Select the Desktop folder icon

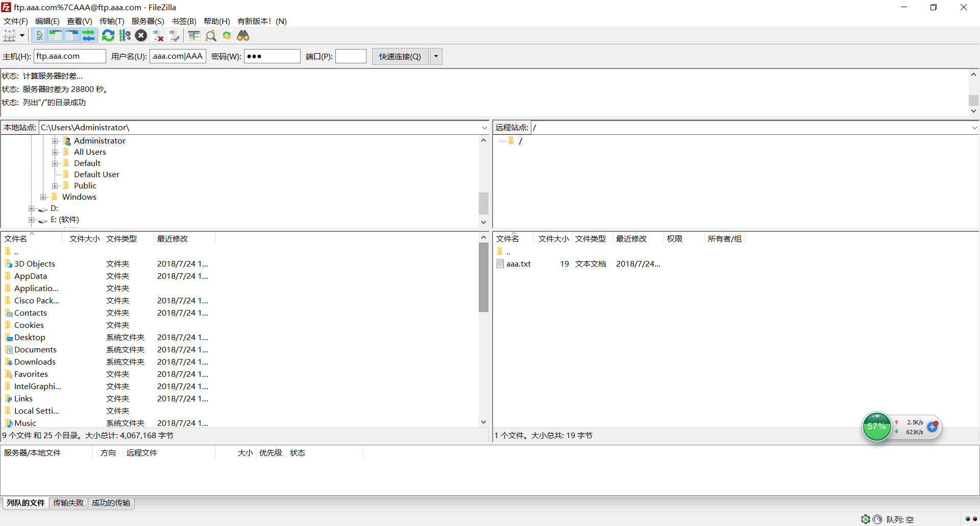tap(8, 338)
